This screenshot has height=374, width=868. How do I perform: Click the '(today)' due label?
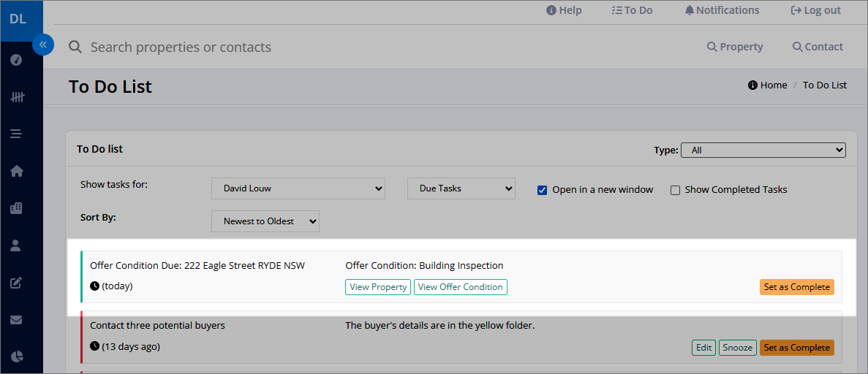117,286
